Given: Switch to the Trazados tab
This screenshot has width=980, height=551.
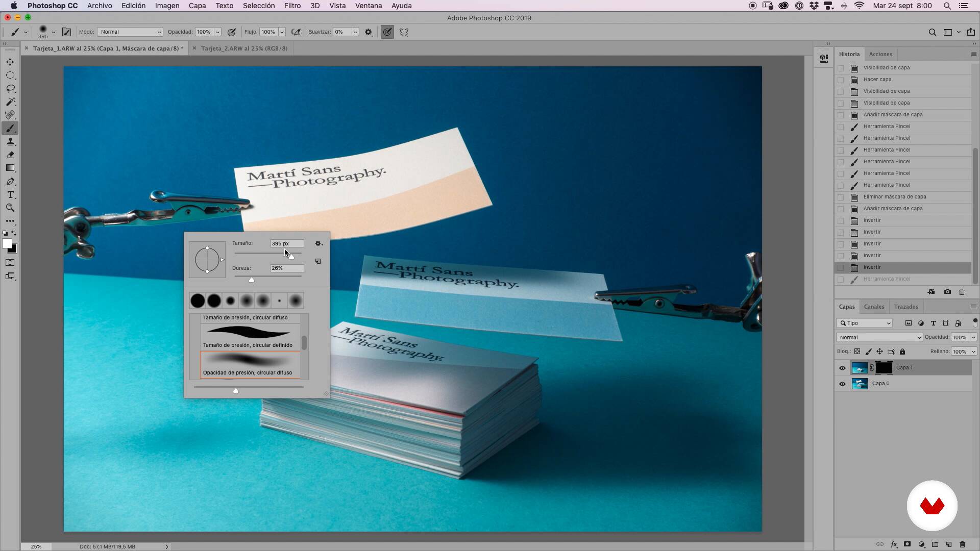Looking at the screenshot, I should (x=906, y=307).
